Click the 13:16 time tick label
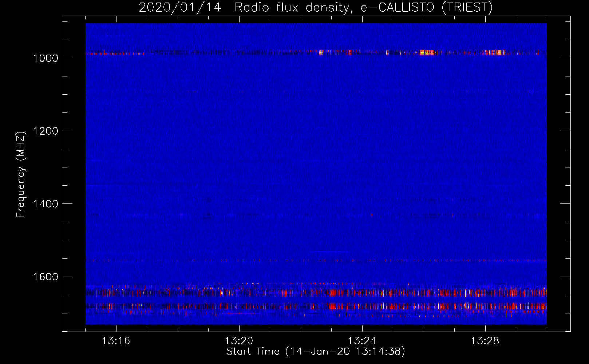Image resolution: width=589 pixels, height=364 pixels. pyautogui.click(x=116, y=341)
